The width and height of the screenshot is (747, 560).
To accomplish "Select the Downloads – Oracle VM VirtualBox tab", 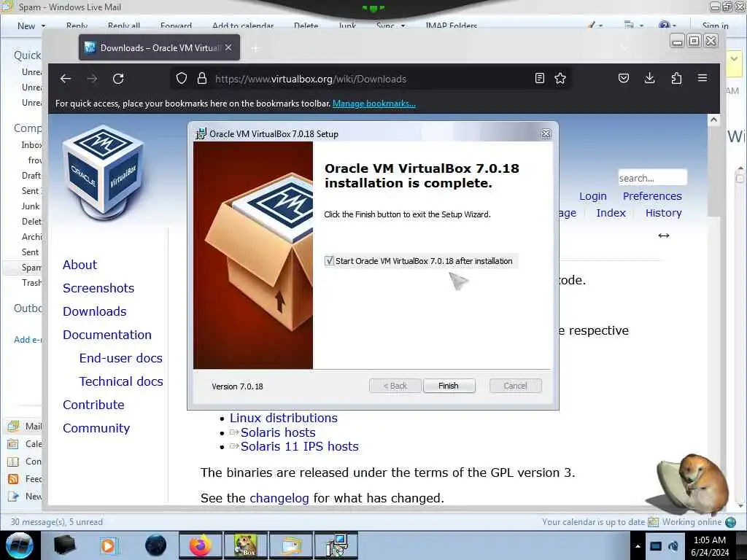I will (159, 47).
